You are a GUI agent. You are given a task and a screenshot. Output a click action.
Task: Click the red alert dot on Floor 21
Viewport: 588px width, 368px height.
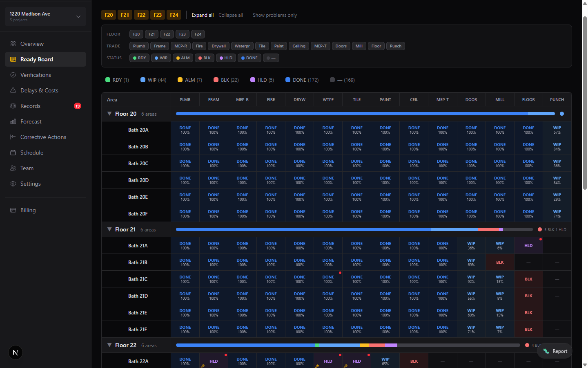pos(540,229)
